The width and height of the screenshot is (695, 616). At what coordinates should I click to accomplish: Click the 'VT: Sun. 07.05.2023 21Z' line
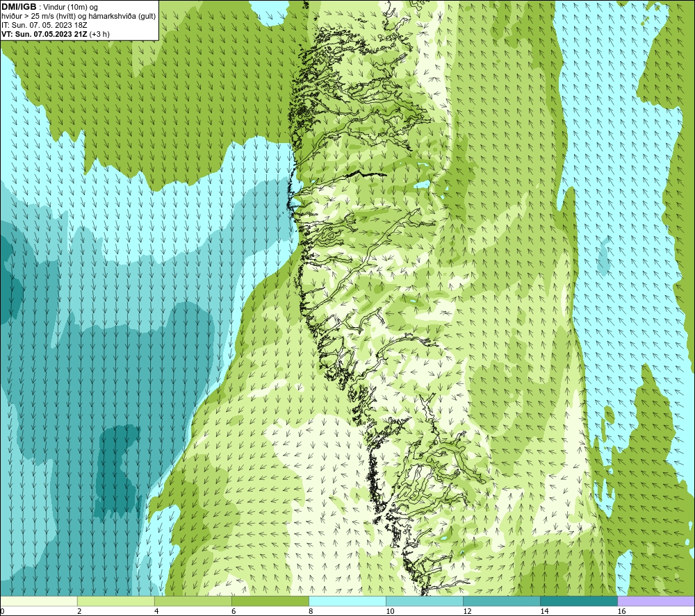(x=44, y=34)
